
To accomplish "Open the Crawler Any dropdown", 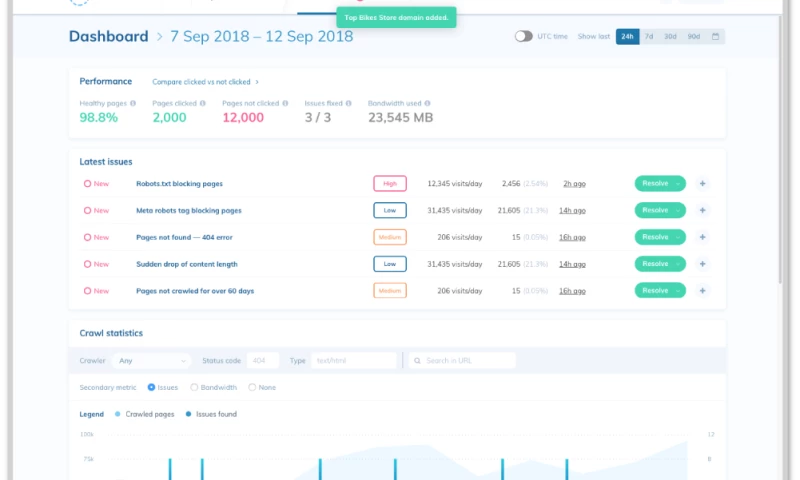I will [152, 360].
